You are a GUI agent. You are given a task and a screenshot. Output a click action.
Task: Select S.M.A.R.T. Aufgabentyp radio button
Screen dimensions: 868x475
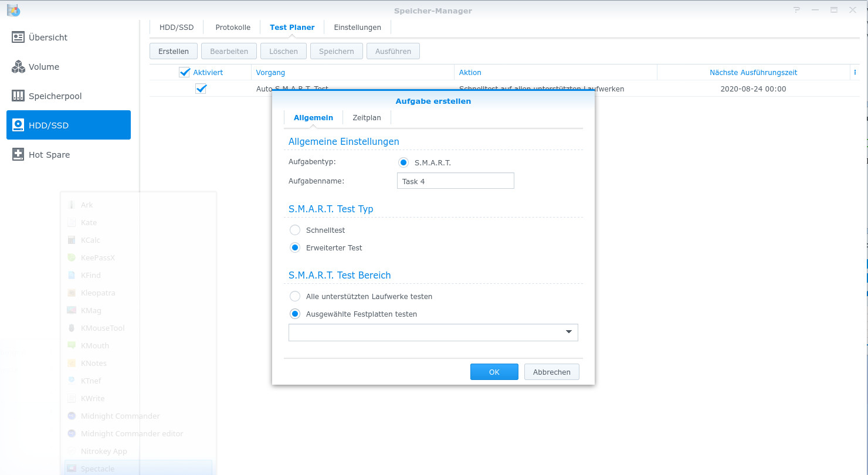click(404, 162)
